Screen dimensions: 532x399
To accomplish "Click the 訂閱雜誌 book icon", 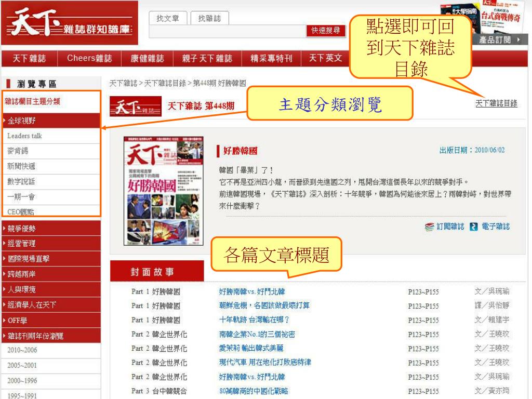I will coord(430,227).
